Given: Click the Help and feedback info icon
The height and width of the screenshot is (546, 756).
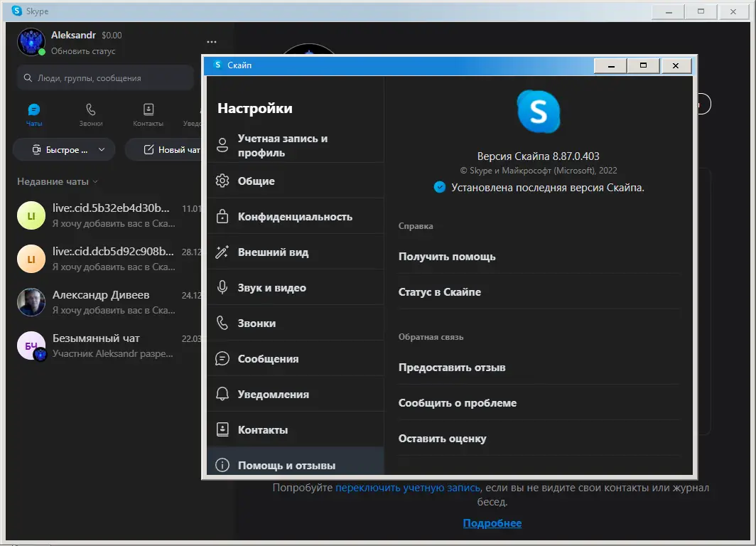Looking at the screenshot, I should 222,465.
